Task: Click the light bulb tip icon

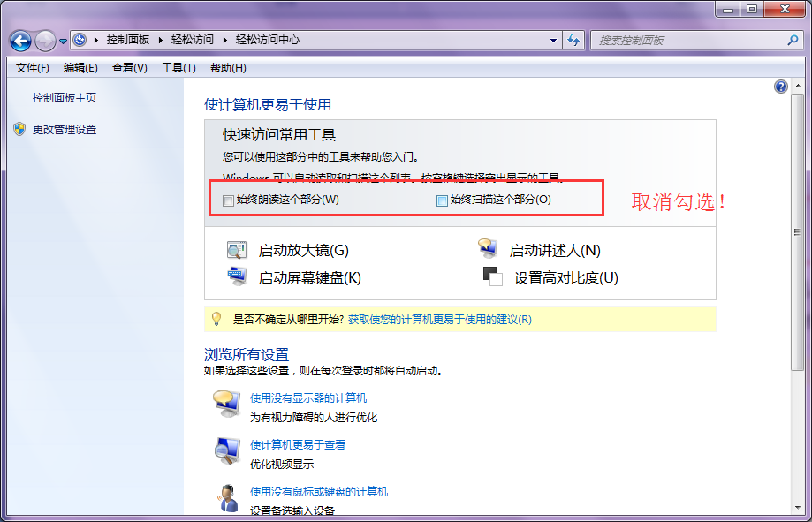Action: (216, 319)
